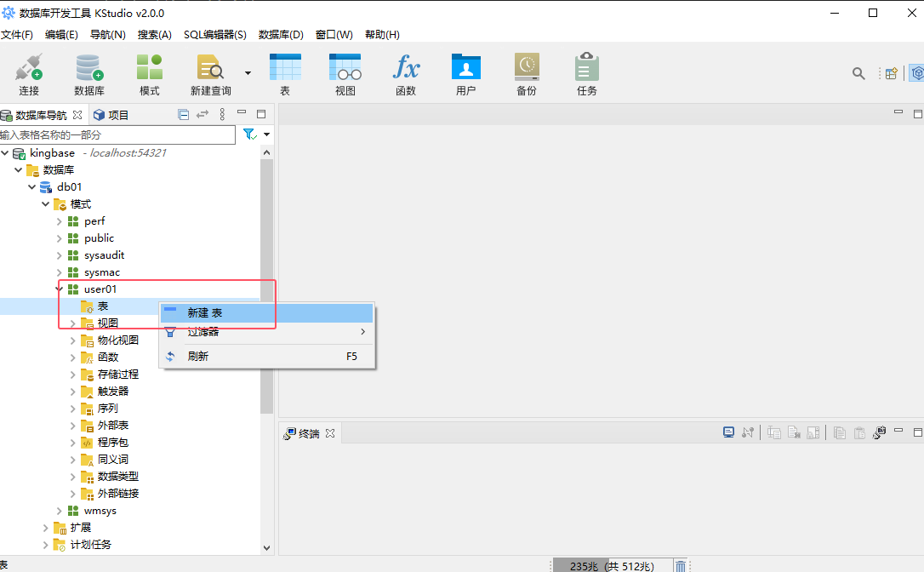Click the 函数 (Function) fx icon

click(x=406, y=74)
